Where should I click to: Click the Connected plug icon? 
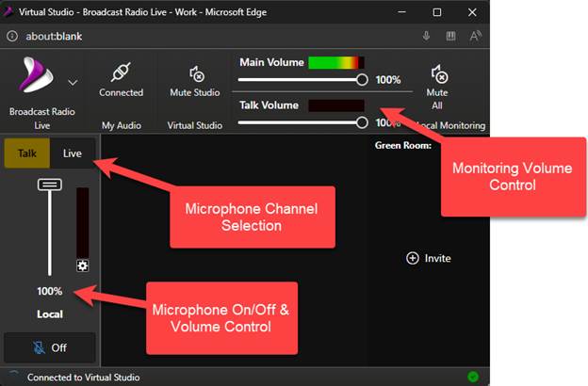[x=121, y=72]
